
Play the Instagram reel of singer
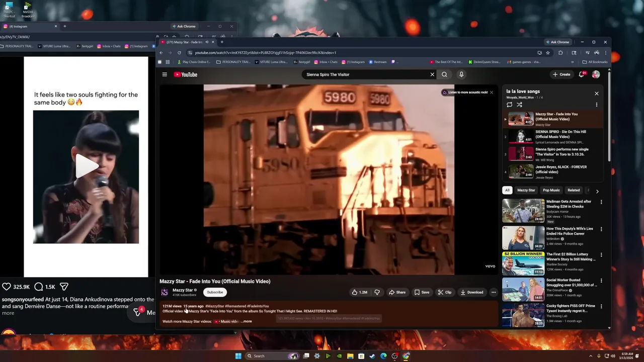(86, 166)
